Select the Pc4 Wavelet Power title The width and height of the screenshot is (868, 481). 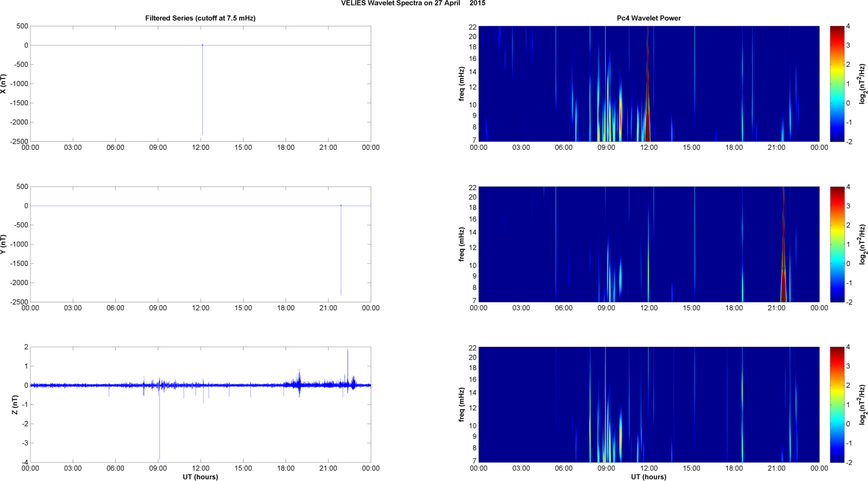click(648, 18)
